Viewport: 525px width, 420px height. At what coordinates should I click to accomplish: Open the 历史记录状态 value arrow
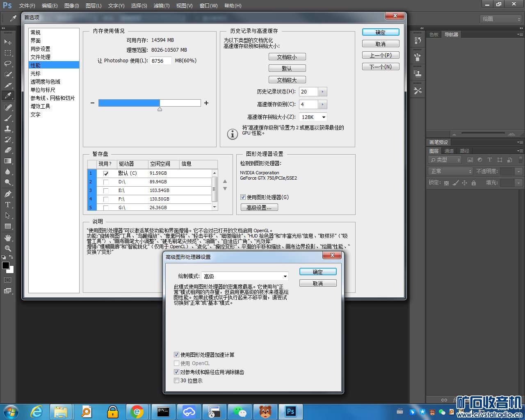coord(322,92)
